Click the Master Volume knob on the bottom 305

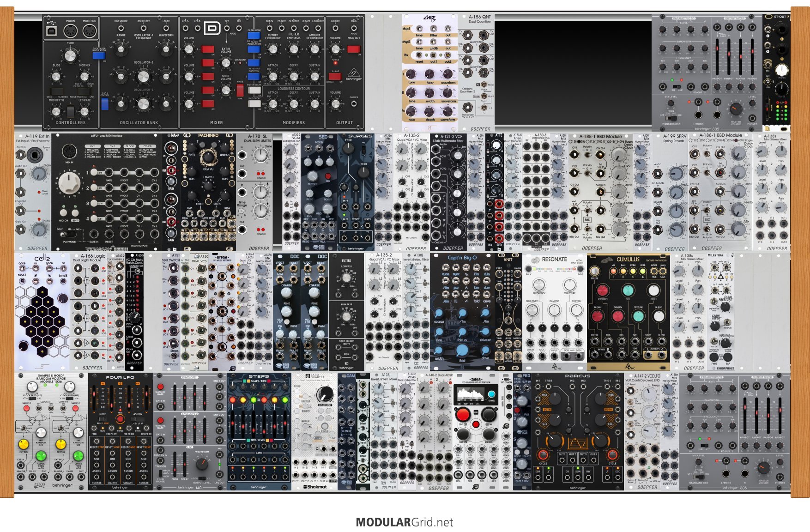tap(763, 467)
